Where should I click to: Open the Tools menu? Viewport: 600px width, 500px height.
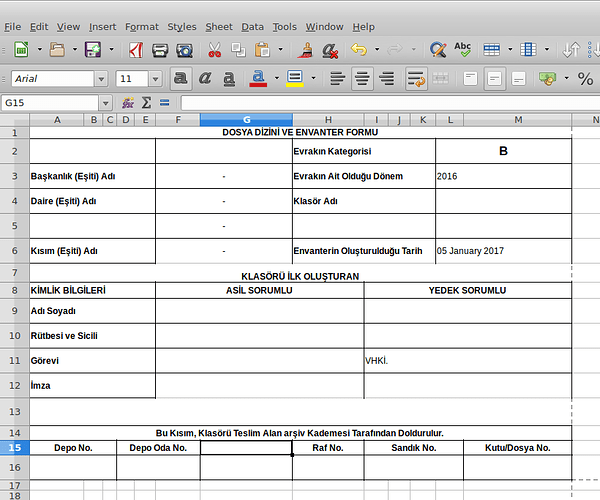tap(285, 27)
